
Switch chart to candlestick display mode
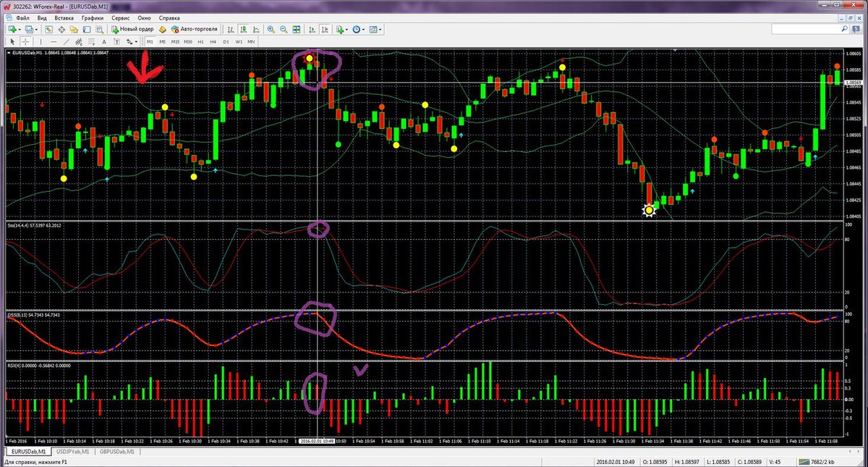point(243,30)
